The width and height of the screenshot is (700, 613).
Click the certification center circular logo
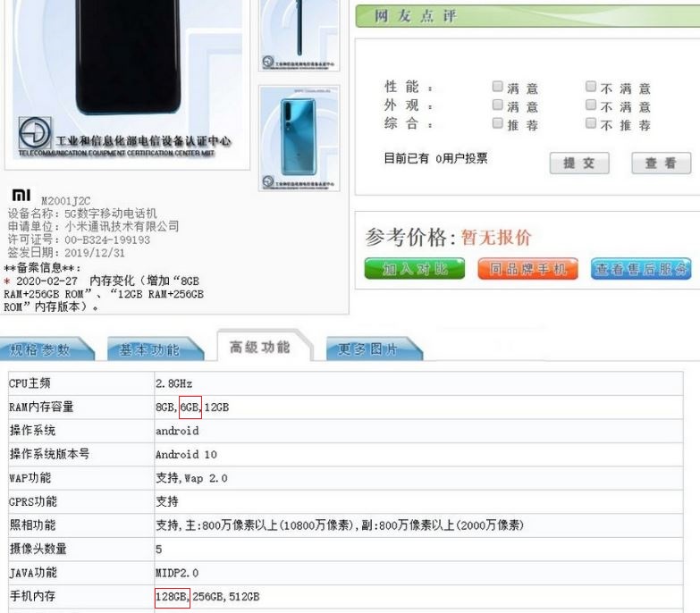pos(35,133)
